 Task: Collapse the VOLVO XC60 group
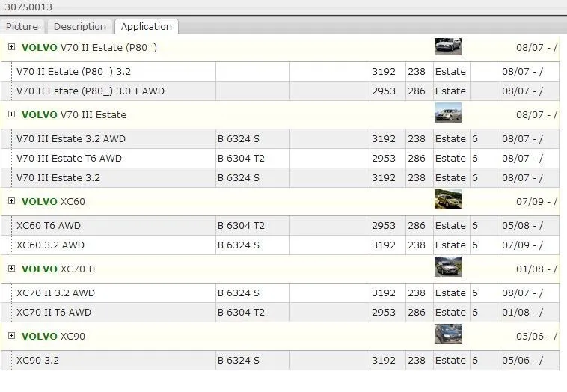coord(11,201)
